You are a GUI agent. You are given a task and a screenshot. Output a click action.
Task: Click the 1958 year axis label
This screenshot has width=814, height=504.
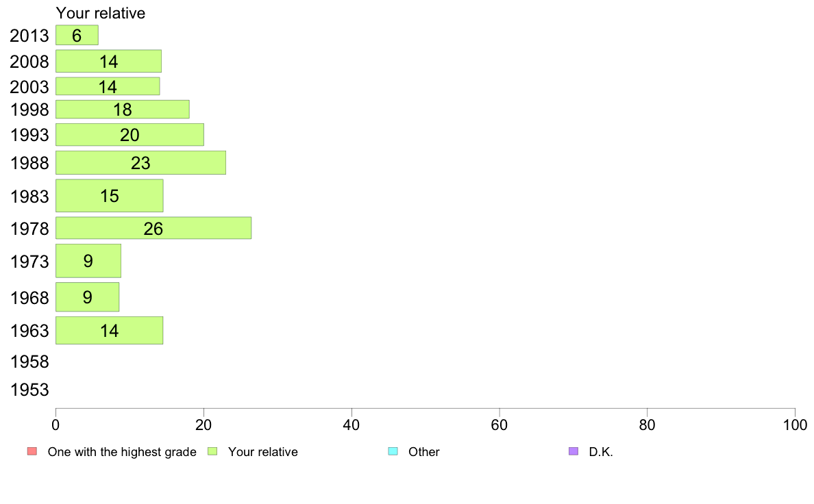point(29,362)
